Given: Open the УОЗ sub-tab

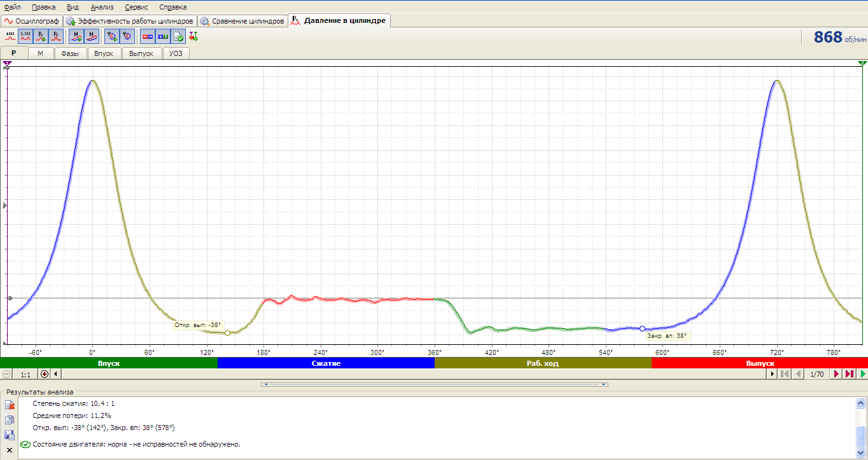Looking at the screenshot, I should click(176, 53).
